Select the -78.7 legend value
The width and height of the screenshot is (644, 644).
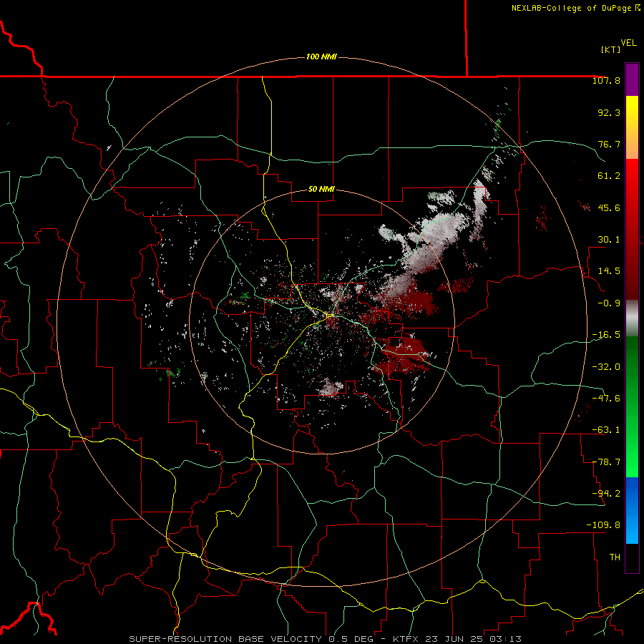(606, 462)
